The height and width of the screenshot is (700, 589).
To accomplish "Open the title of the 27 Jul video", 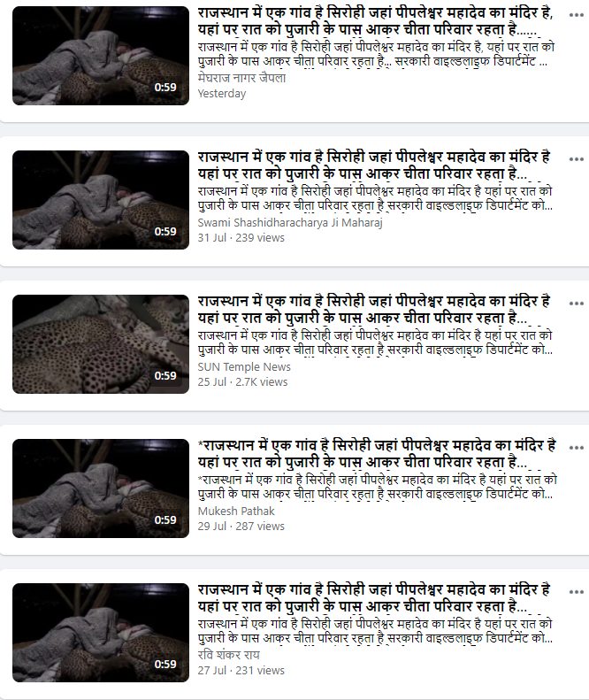I will tap(374, 597).
